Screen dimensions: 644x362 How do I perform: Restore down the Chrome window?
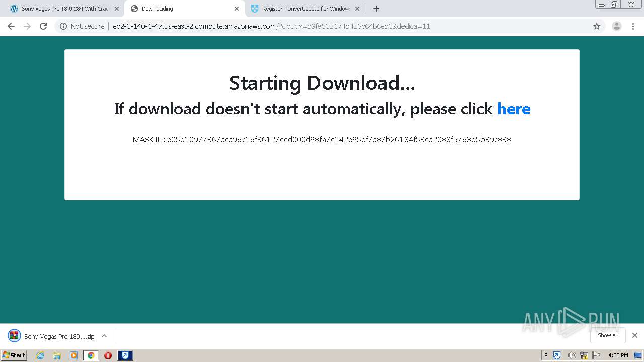(x=614, y=5)
